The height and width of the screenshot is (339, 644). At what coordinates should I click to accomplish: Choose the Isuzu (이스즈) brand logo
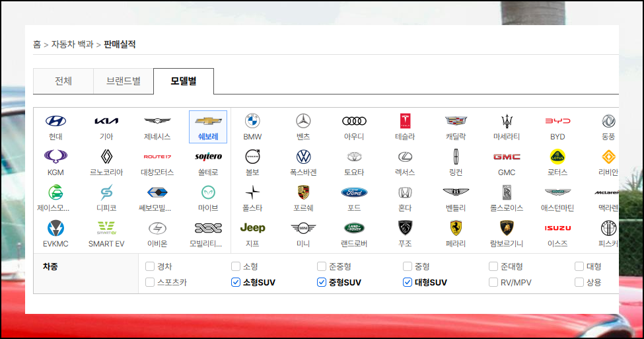[557, 228]
